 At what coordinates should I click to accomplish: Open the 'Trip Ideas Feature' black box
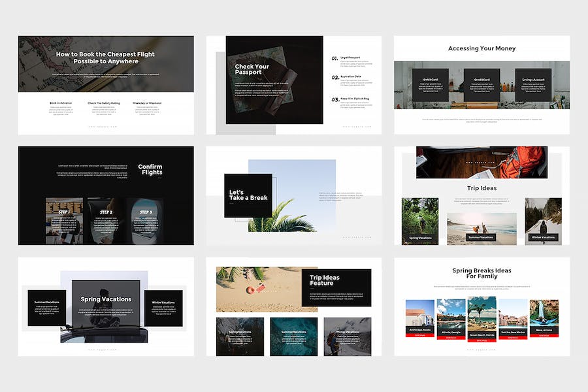click(x=336, y=287)
